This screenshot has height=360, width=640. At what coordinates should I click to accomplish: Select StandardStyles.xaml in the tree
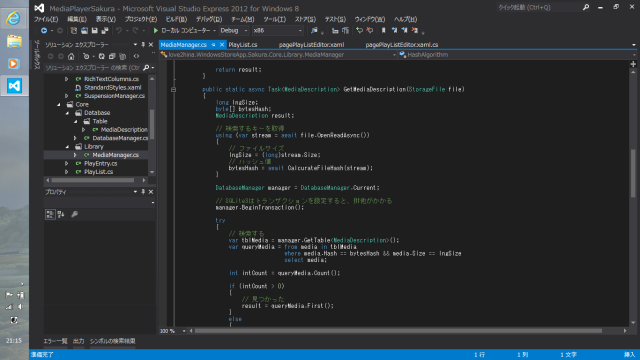[x=113, y=88]
